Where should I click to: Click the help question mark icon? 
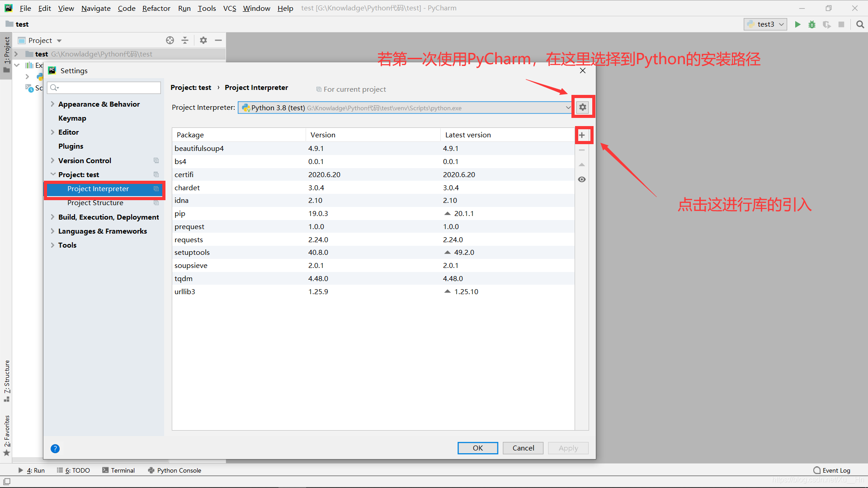pyautogui.click(x=55, y=449)
